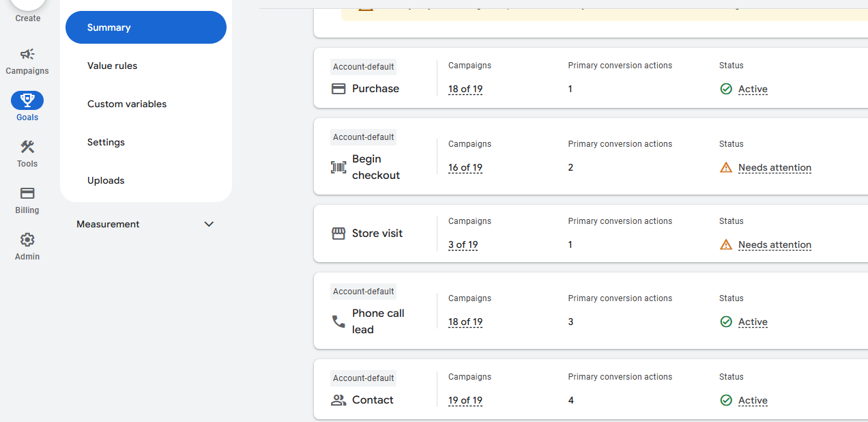Select the Goals trophy icon
The image size is (868, 422).
coord(27,100)
